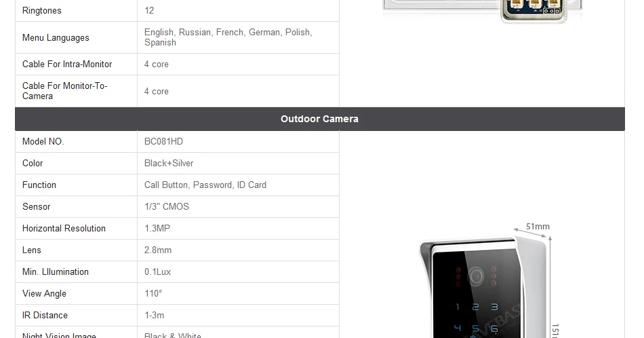The image size is (644, 338).
Task: Select the ringtone count value 12
Action: pyautogui.click(x=149, y=11)
